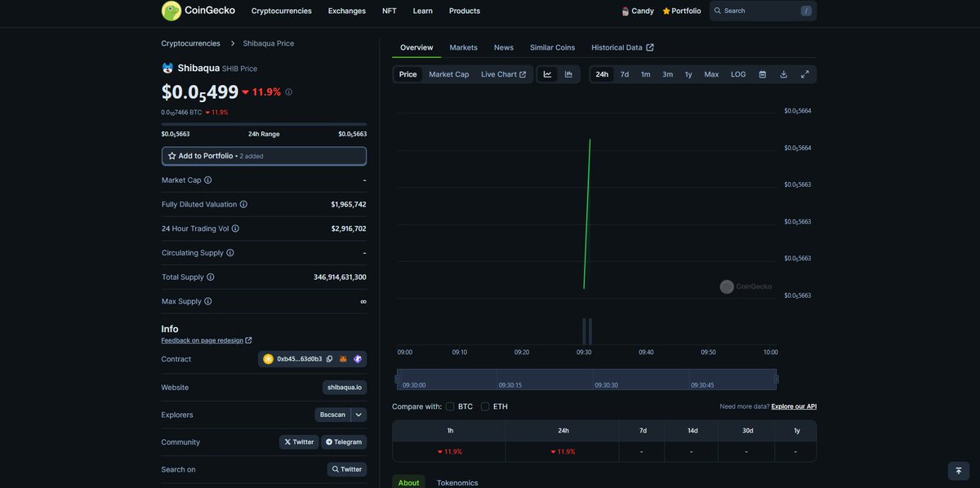Screen dimensions: 980x488
Task: Open the chart calendar date picker
Action: click(x=763, y=74)
